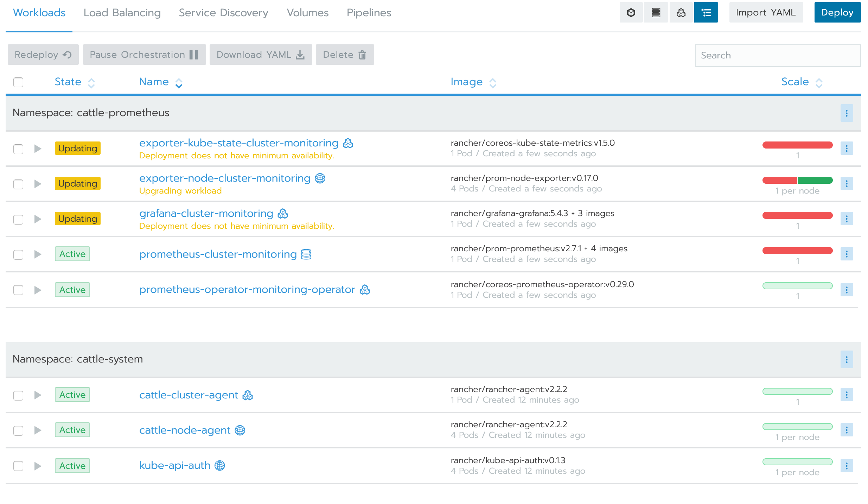Switch to the Load Balancing tab

pos(122,13)
